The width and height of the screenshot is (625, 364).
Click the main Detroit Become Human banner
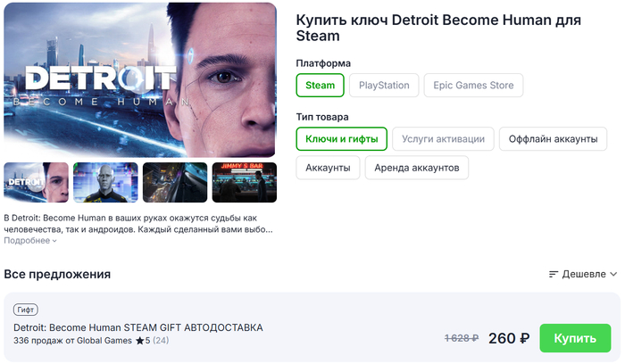click(140, 79)
